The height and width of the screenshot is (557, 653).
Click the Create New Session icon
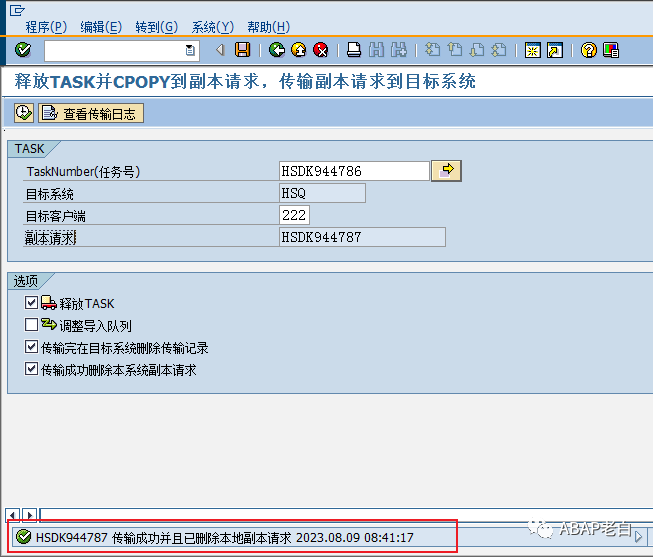533,50
